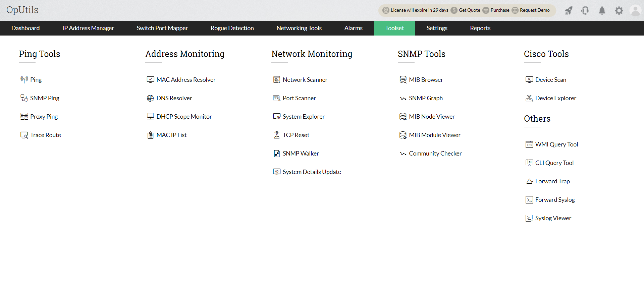Launch the Trace Route tool

(45, 135)
